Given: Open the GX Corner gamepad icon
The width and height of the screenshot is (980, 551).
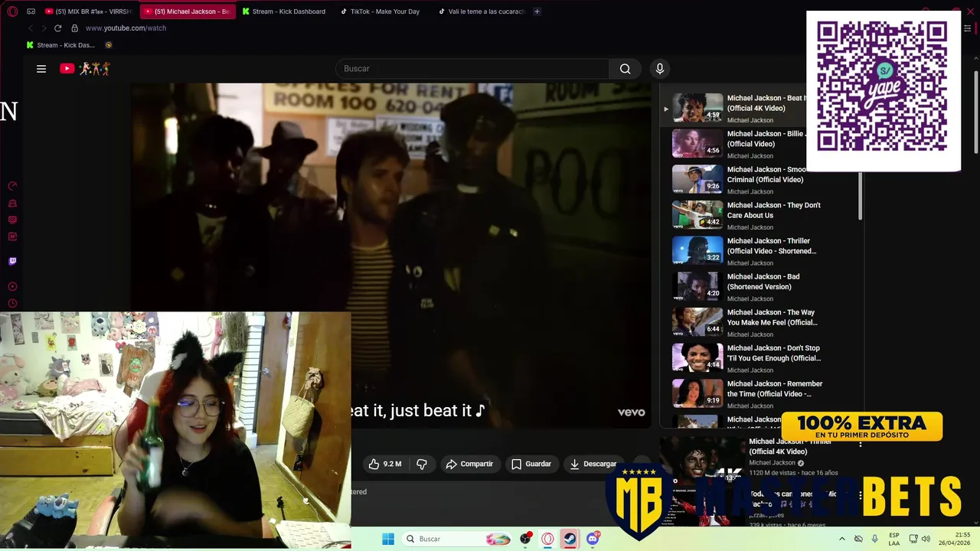Looking at the screenshot, I should [x=31, y=11].
